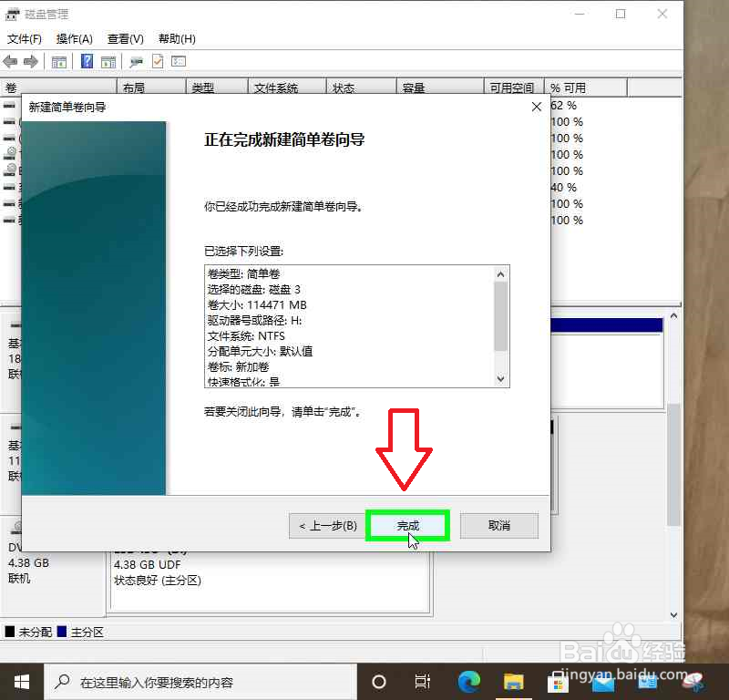Select the 卷大小: 114471 MB line
The height and width of the screenshot is (700, 729).
(x=257, y=305)
